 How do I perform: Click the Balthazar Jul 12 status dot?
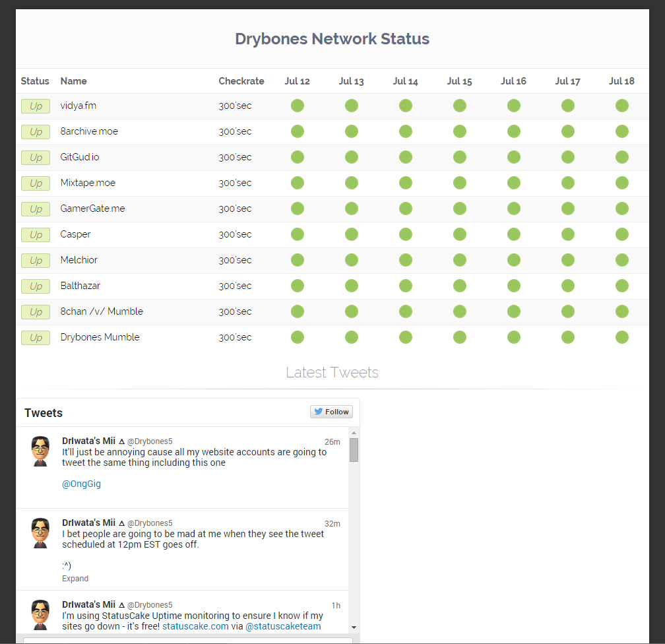coord(298,286)
